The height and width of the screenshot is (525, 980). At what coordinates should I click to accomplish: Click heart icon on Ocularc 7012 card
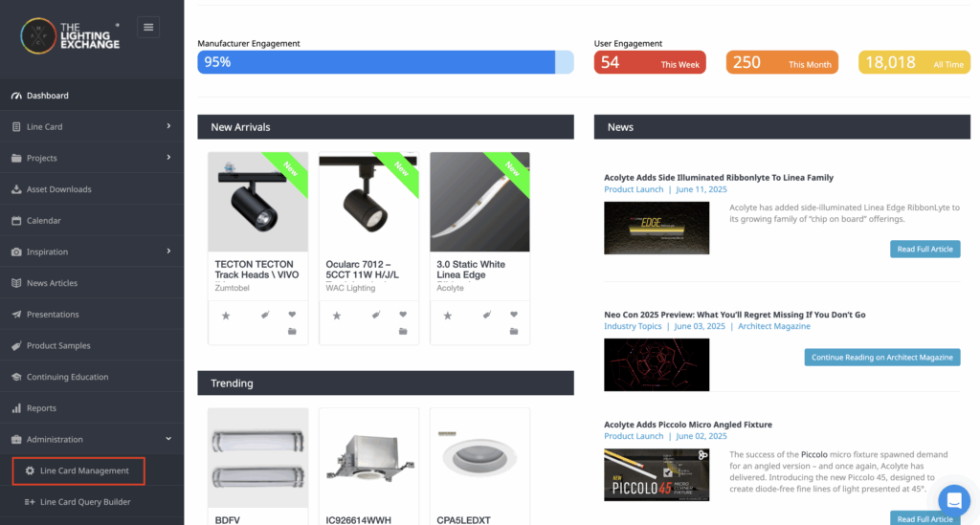403,315
